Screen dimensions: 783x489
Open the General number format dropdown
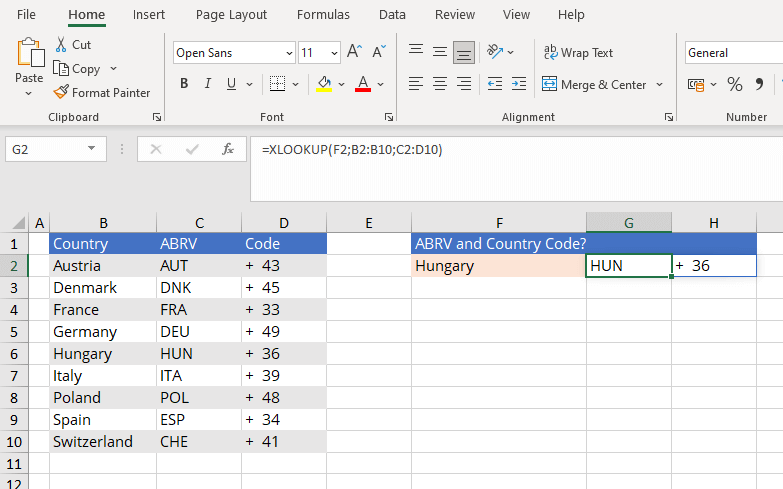pos(734,52)
